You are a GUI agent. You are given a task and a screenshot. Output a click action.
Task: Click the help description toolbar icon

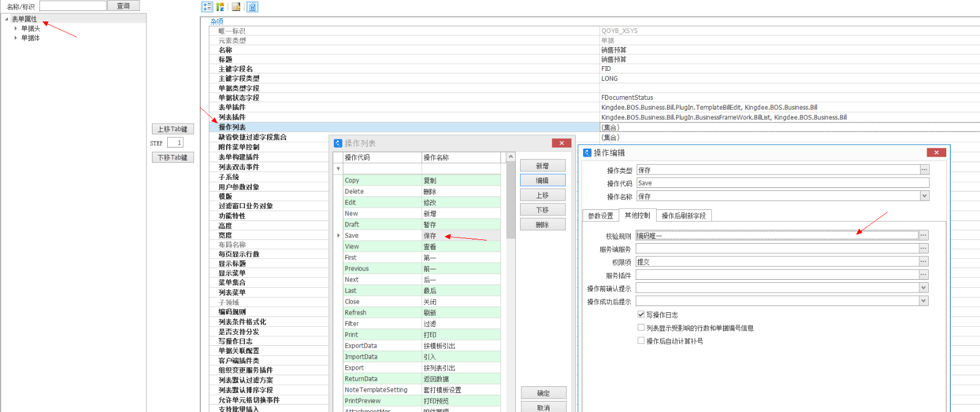[252, 7]
